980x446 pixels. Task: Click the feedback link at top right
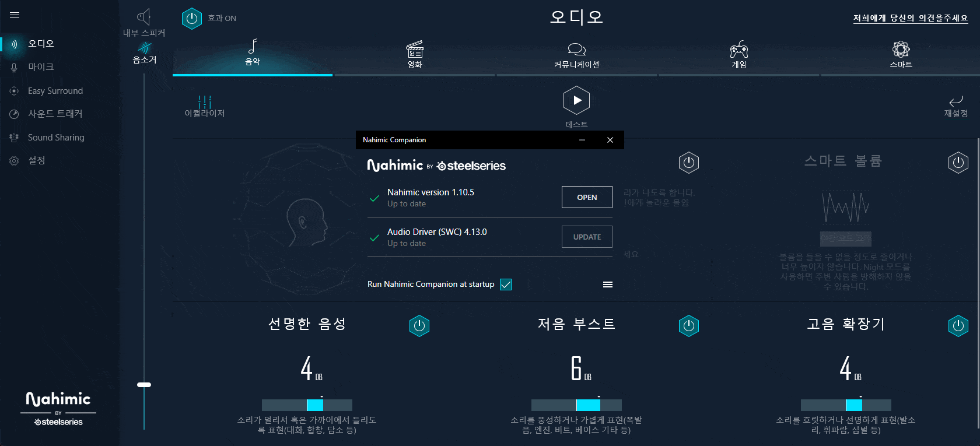[910, 18]
